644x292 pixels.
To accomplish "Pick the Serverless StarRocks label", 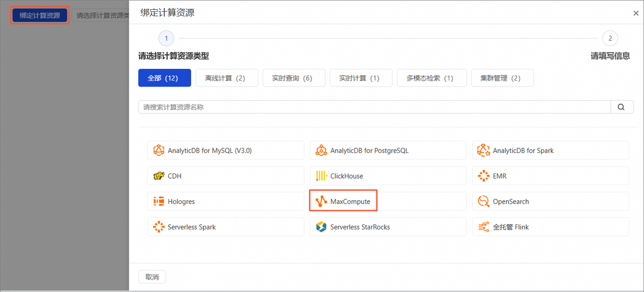I will (360, 227).
